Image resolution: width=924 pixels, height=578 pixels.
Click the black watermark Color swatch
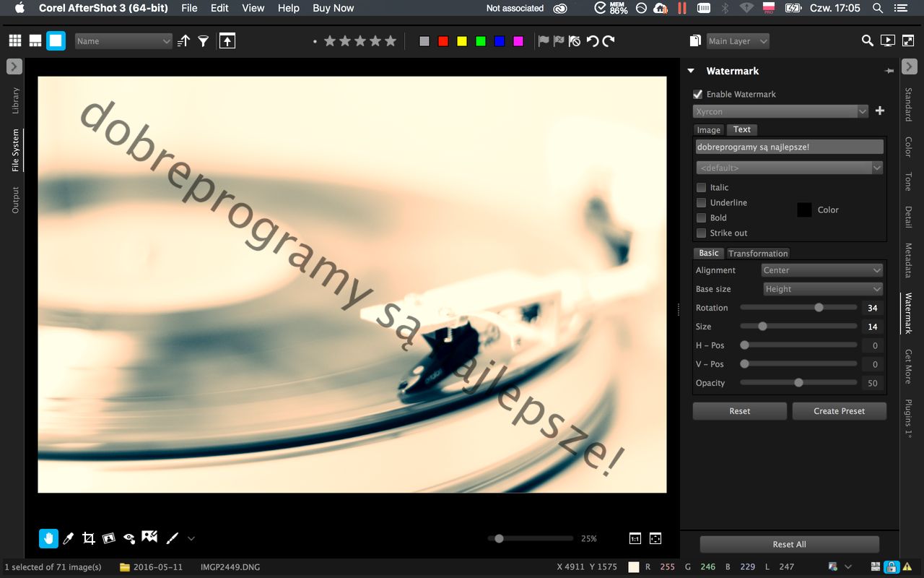[804, 210]
